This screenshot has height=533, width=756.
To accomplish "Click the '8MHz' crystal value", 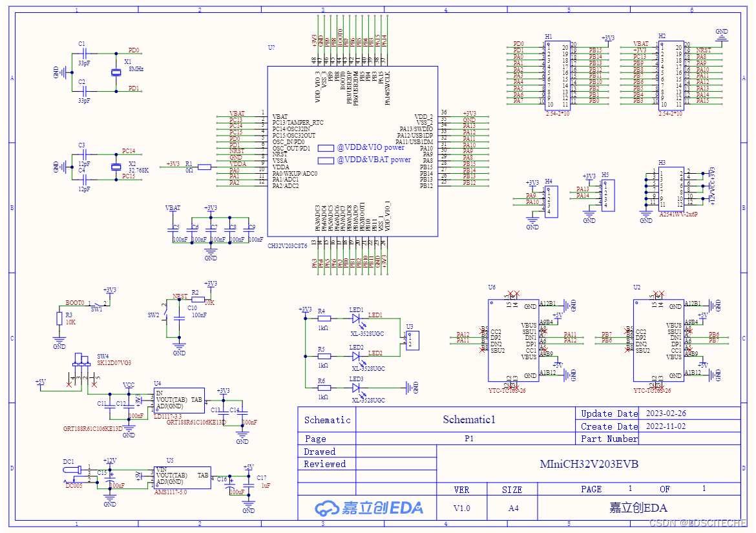I will tap(136, 69).
